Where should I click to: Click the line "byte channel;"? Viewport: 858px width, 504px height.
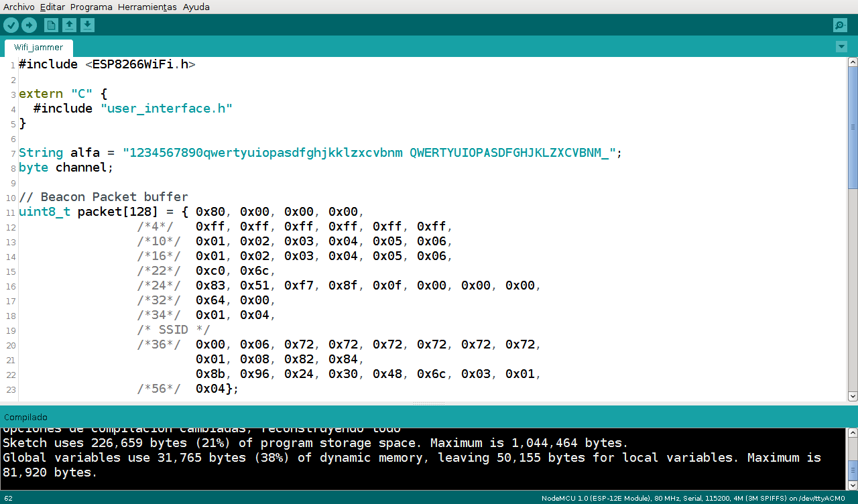click(x=66, y=168)
